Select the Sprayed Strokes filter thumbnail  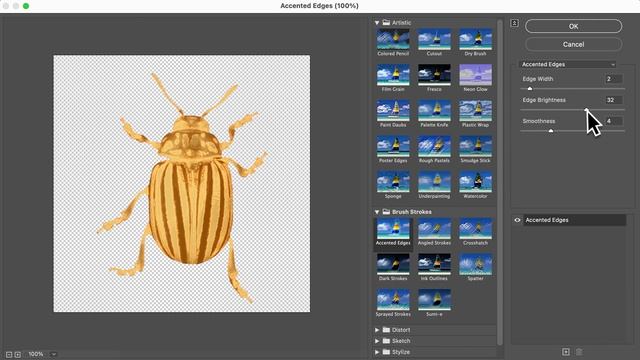(393, 300)
